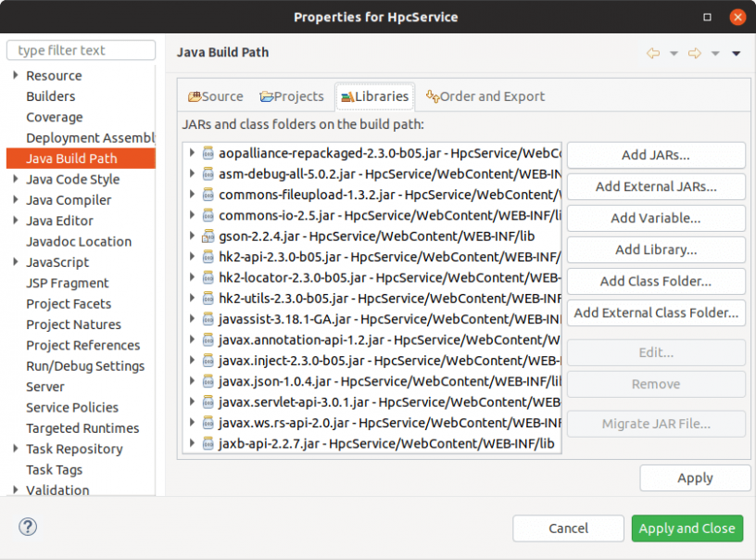Open the view menu dropdown arrow
This screenshot has width=756, height=560.
(737, 54)
